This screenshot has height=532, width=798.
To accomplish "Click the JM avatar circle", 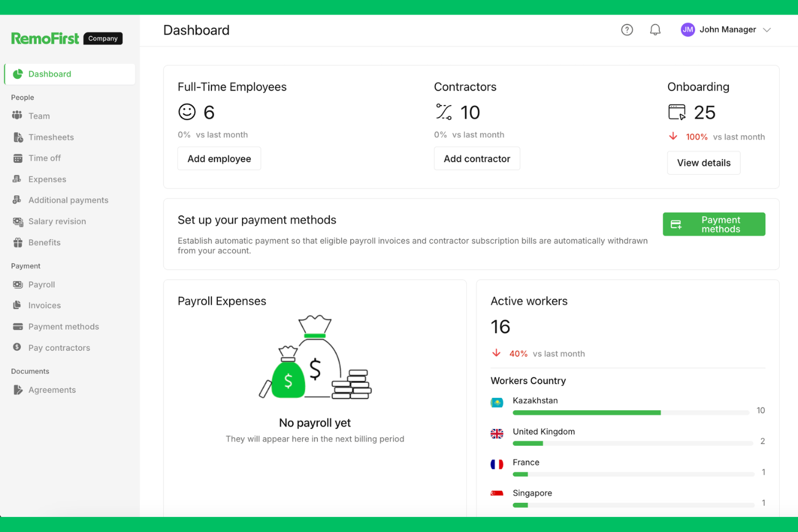I will [x=687, y=30].
